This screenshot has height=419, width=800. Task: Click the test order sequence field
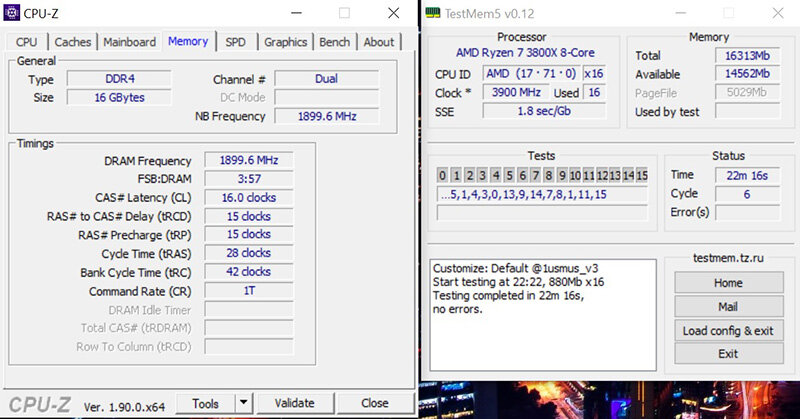coord(542,194)
